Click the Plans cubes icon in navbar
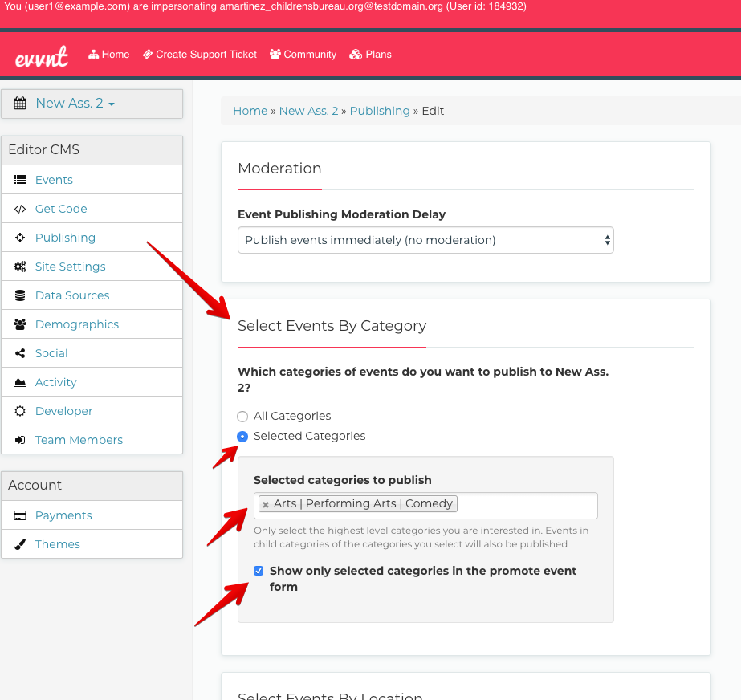The width and height of the screenshot is (741, 700). click(x=356, y=55)
